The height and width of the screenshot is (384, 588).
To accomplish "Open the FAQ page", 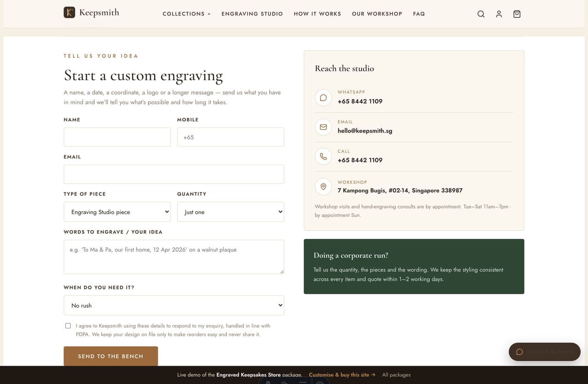I will point(419,14).
